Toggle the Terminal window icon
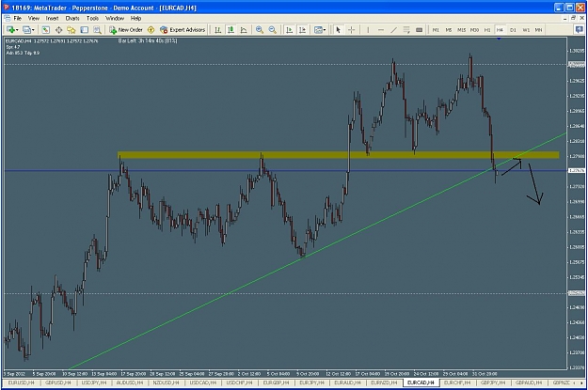This screenshot has width=588, height=390. [85, 29]
